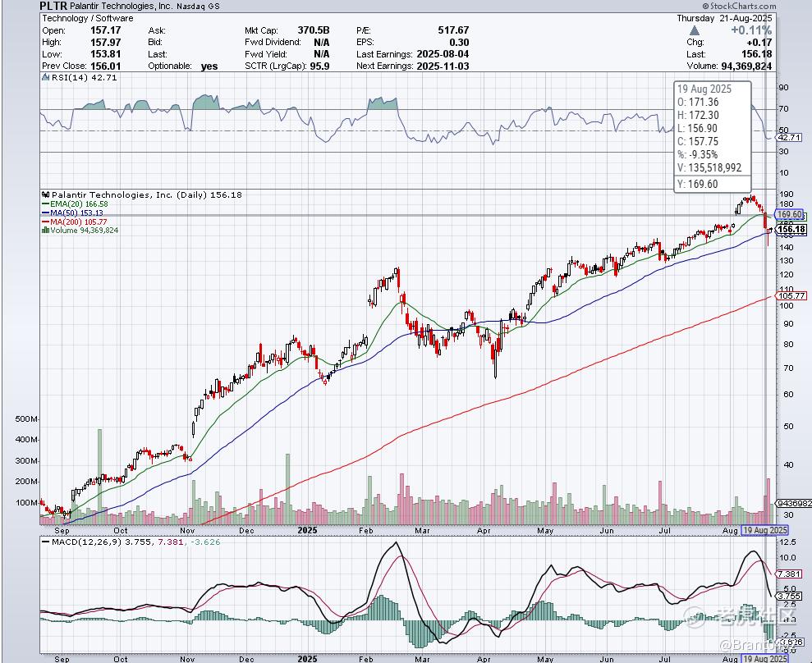Click the EPS value 0.30

coord(459,43)
